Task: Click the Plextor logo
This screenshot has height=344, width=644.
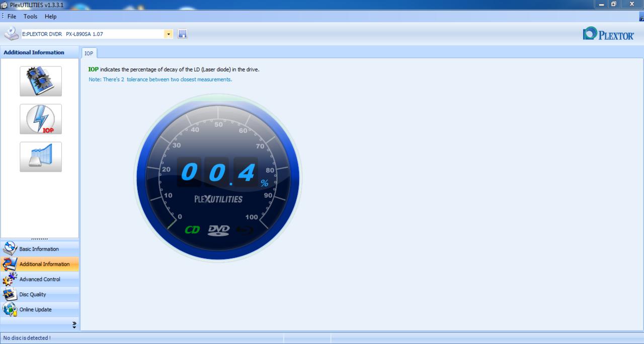Action: 608,34
